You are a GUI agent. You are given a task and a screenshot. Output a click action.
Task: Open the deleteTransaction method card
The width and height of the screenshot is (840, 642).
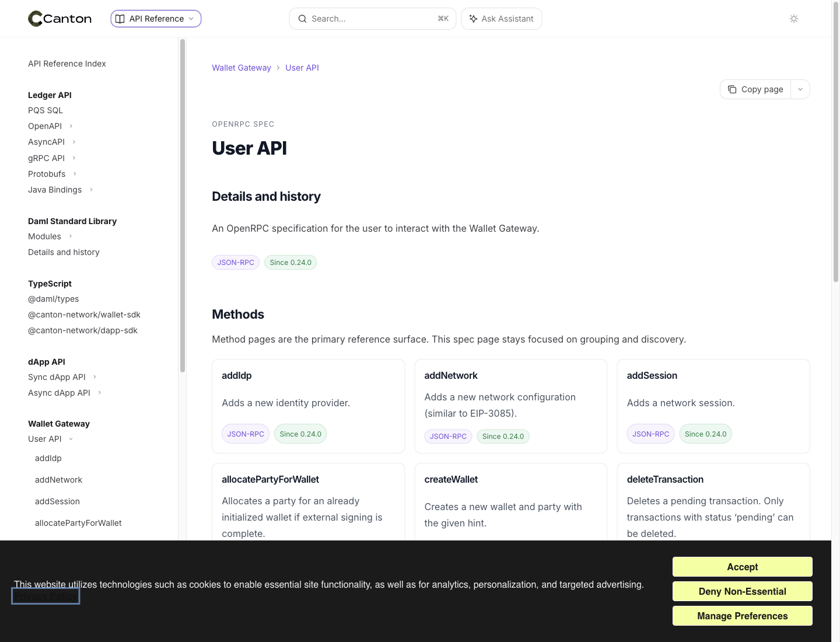[x=713, y=502]
